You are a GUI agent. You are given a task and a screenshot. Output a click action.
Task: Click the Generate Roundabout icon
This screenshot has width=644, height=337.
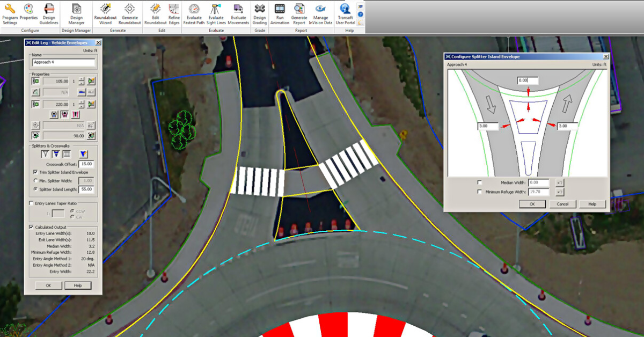(x=129, y=10)
